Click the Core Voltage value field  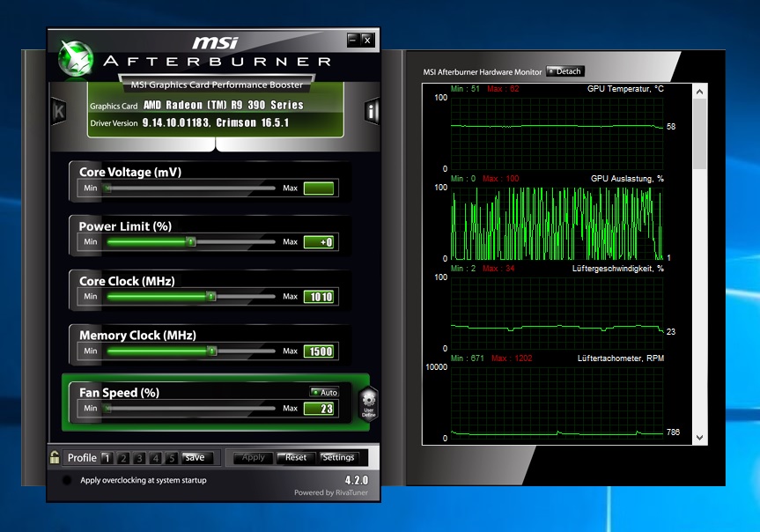[319, 188]
